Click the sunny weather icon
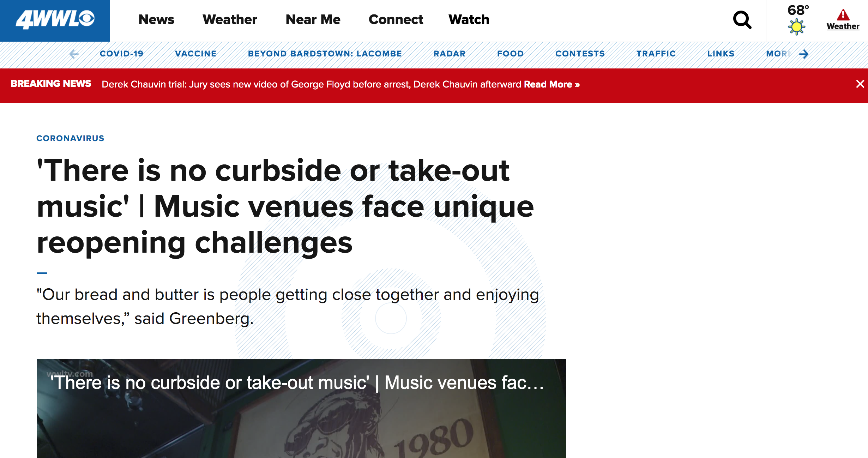 (796, 27)
